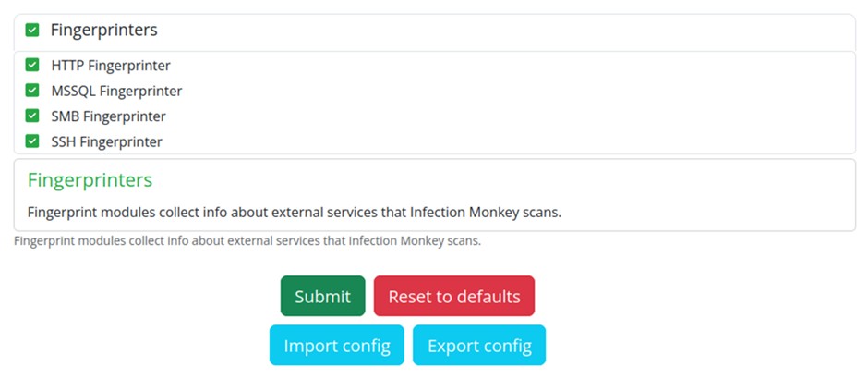Click the SMB Fingerprinter label text
Viewport: 868px width, 379px height.
108,116
